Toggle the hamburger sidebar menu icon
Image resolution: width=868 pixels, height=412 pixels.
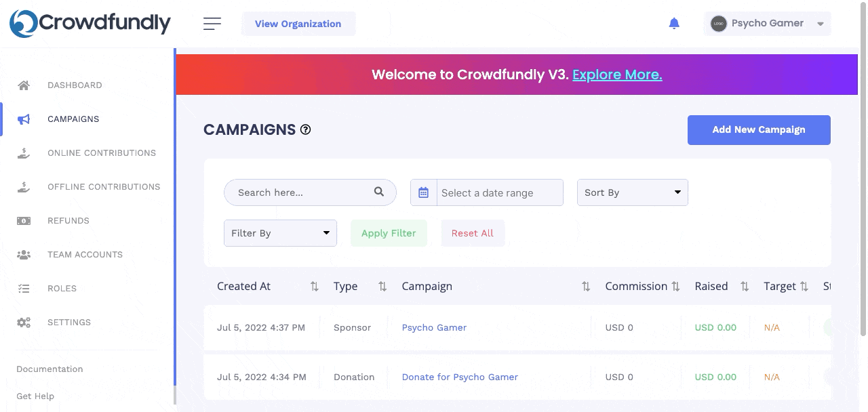point(212,24)
